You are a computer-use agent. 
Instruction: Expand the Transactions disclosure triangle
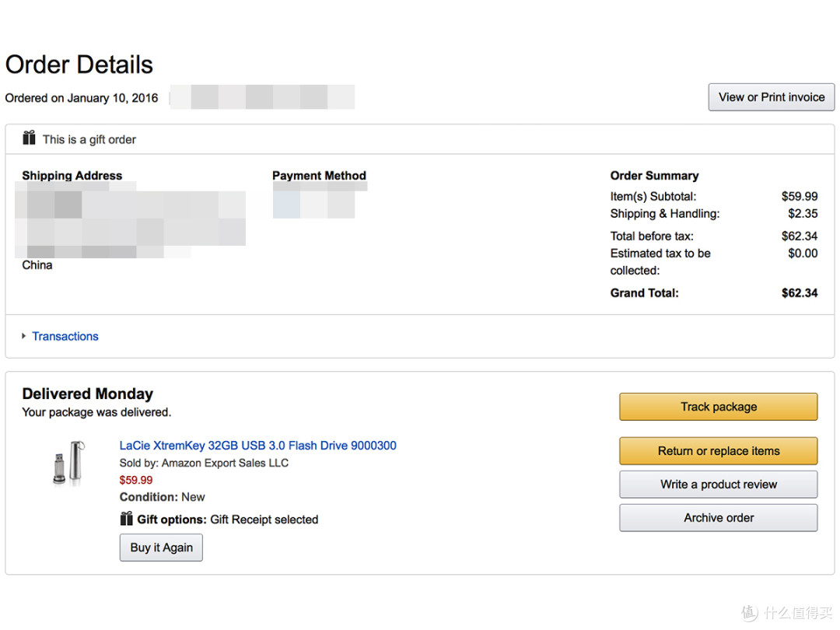pyautogui.click(x=23, y=336)
